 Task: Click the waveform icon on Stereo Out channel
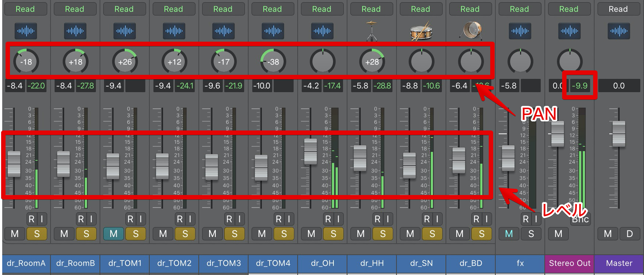click(x=569, y=31)
